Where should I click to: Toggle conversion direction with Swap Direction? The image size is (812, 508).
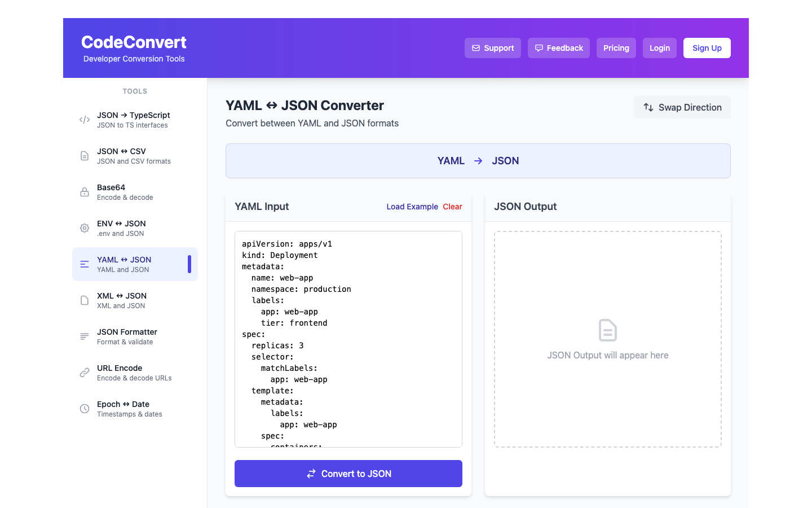(682, 107)
